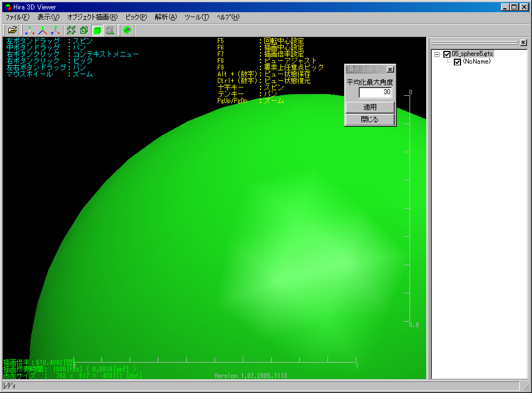
Task: Click the axis icon with colored square endpoints
Action: (x=30, y=30)
